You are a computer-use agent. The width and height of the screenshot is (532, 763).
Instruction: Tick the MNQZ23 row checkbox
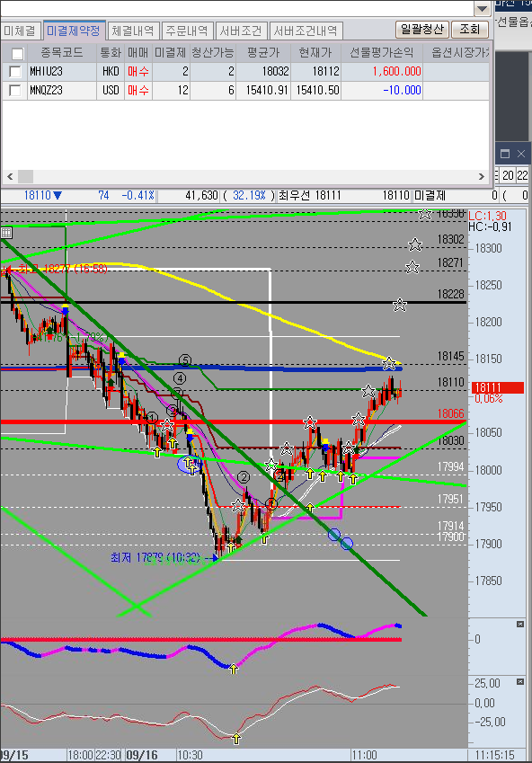point(15,90)
